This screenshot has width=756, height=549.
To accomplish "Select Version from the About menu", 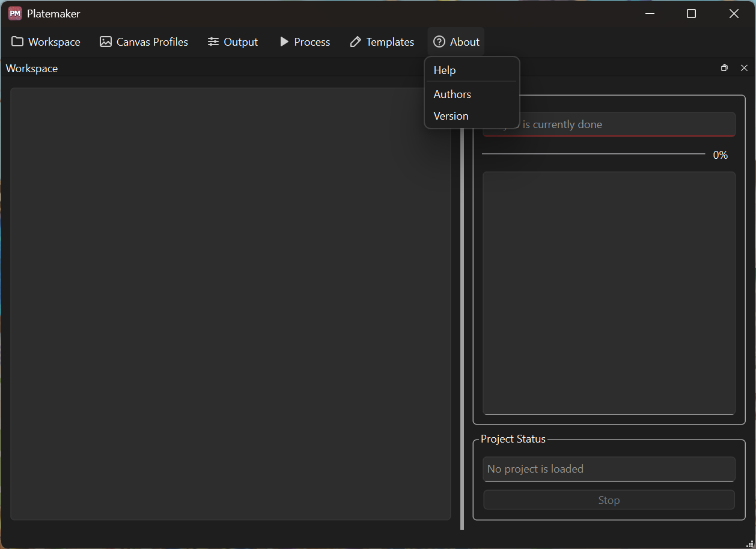I will [x=472, y=116].
